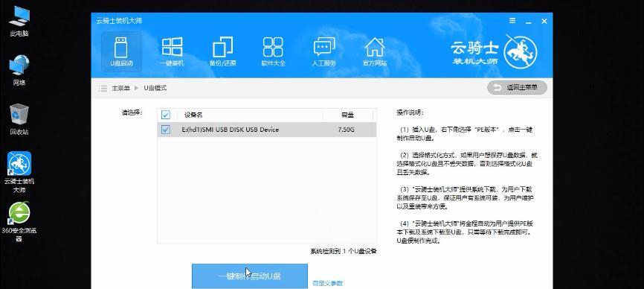
Task: Click U盘模式 breadcrumb item
Action: [155, 88]
